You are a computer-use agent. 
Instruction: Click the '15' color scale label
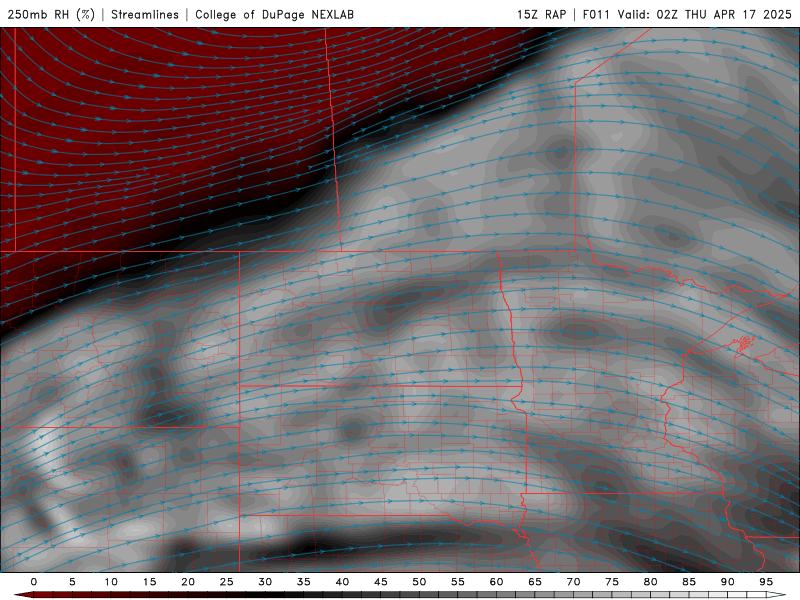pos(149,582)
